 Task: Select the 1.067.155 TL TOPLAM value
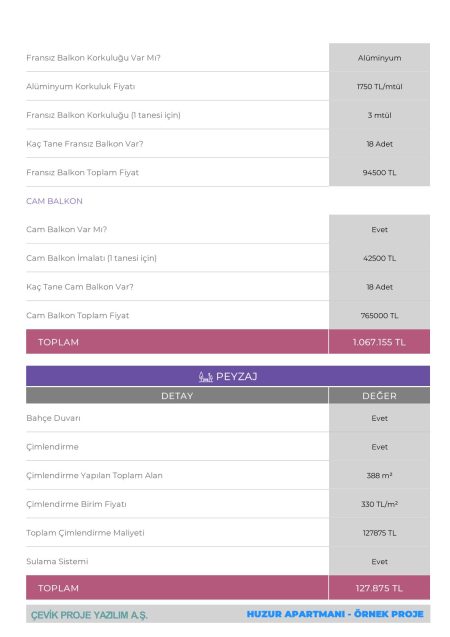[x=379, y=342]
